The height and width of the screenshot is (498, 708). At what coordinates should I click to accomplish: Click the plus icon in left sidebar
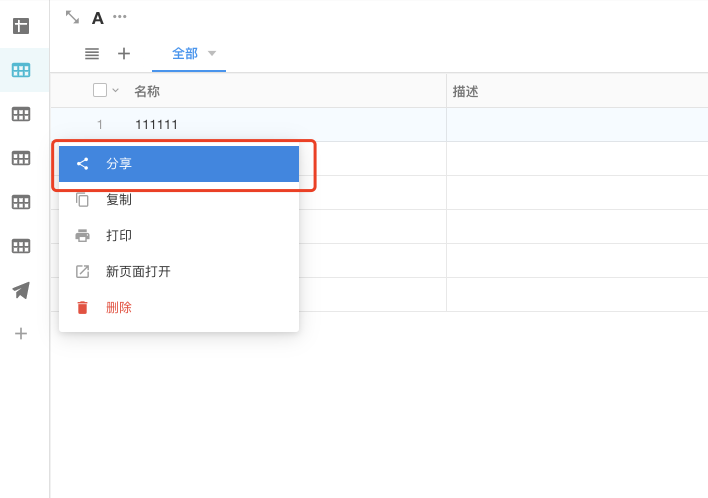coord(21,333)
